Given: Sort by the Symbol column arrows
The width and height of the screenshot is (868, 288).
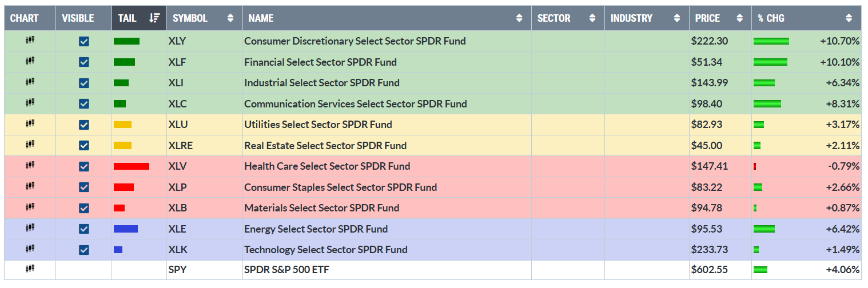Looking at the screenshot, I should tap(230, 18).
